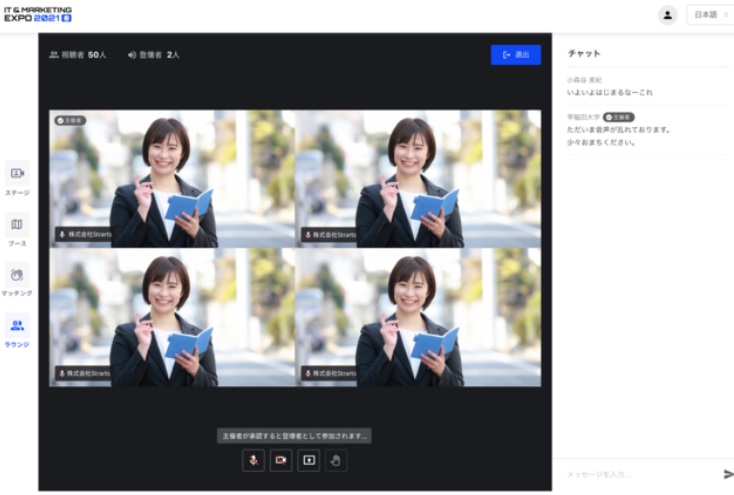
Task: Toggle the microphone mute button
Action: tap(253, 460)
